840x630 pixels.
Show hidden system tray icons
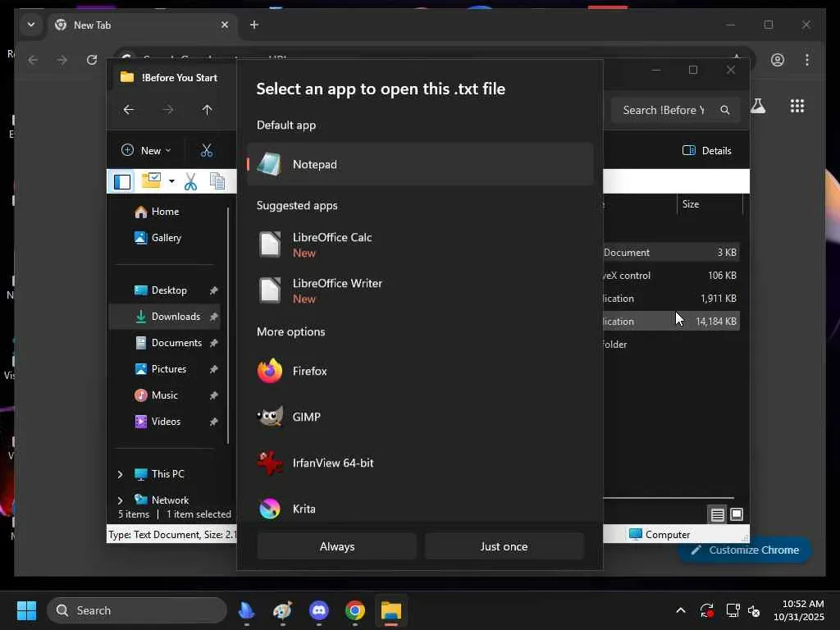(x=680, y=610)
